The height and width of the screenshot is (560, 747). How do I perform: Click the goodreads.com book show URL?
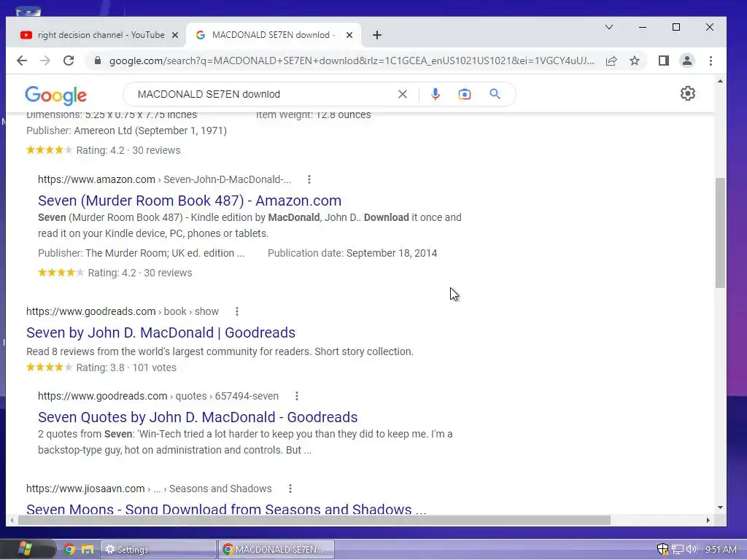click(x=123, y=311)
